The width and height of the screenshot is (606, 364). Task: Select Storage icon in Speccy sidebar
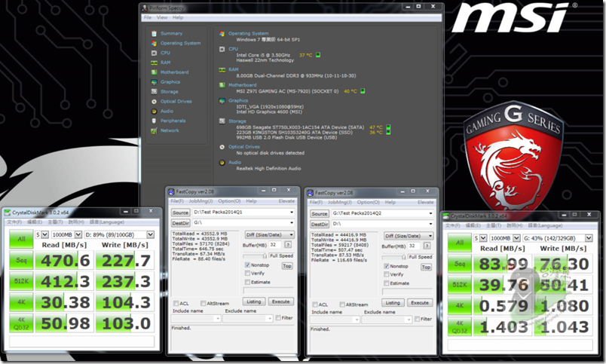[x=155, y=92]
